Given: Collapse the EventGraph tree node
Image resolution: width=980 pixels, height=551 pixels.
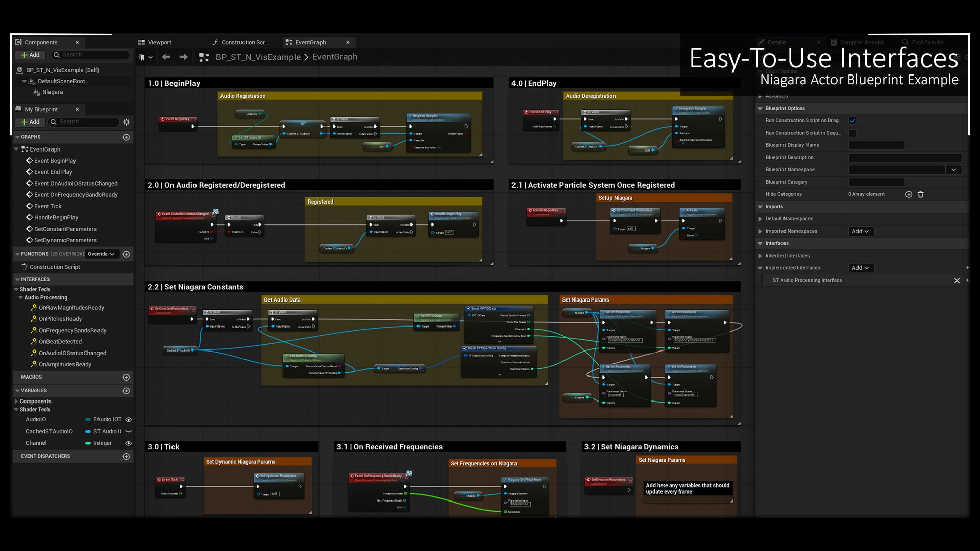Looking at the screenshot, I should pyautogui.click(x=16, y=149).
